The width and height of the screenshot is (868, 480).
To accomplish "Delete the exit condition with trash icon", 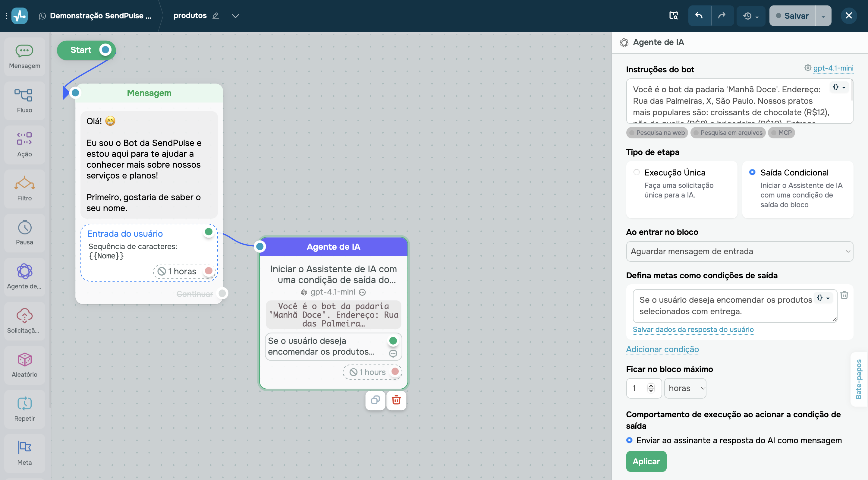I will coord(844,295).
